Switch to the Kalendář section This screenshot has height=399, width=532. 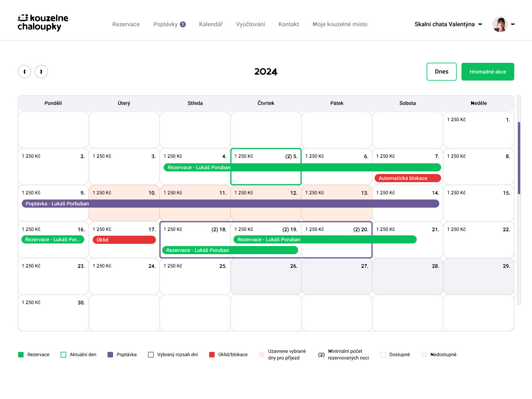(211, 24)
